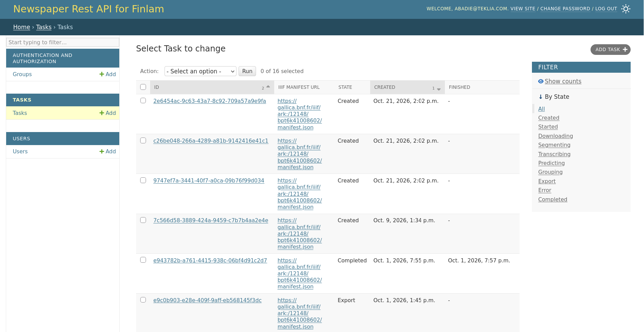Image resolution: width=644 pixels, height=332 pixels.
Task: Open the manifest URL for task 7c566d58
Action: click(300, 234)
